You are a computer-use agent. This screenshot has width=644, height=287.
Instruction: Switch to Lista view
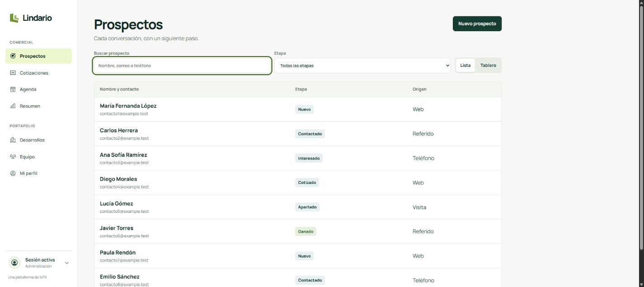coord(465,66)
